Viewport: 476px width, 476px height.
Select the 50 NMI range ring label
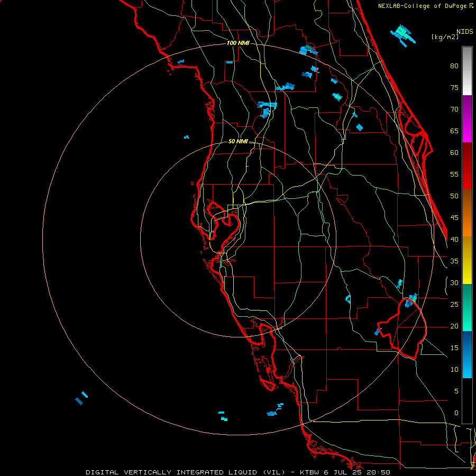click(x=237, y=141)
